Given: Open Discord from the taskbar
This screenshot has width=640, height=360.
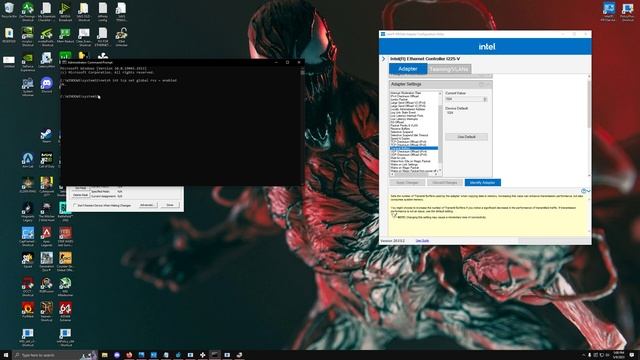Looking at the screenshot, I should click(x=117, y=355).
